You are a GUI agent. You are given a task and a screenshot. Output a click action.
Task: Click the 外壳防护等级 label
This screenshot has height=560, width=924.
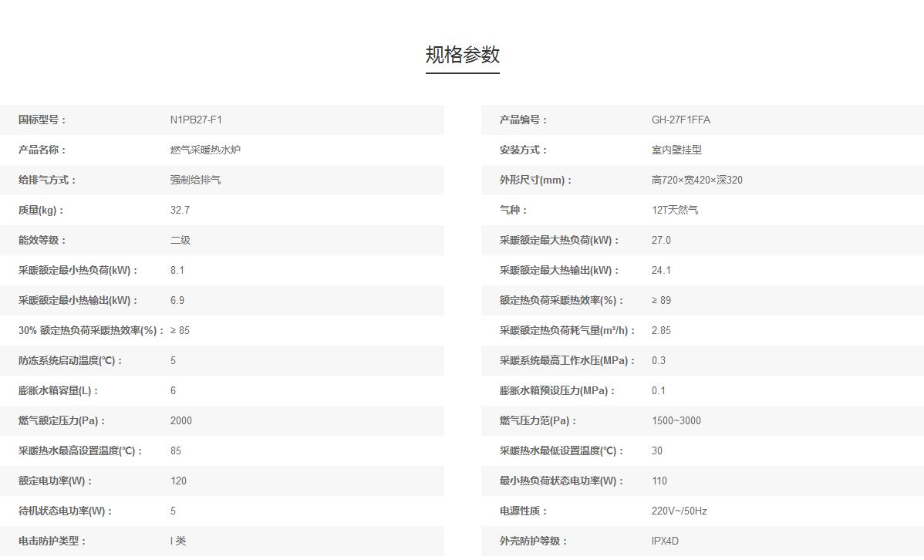534,541
